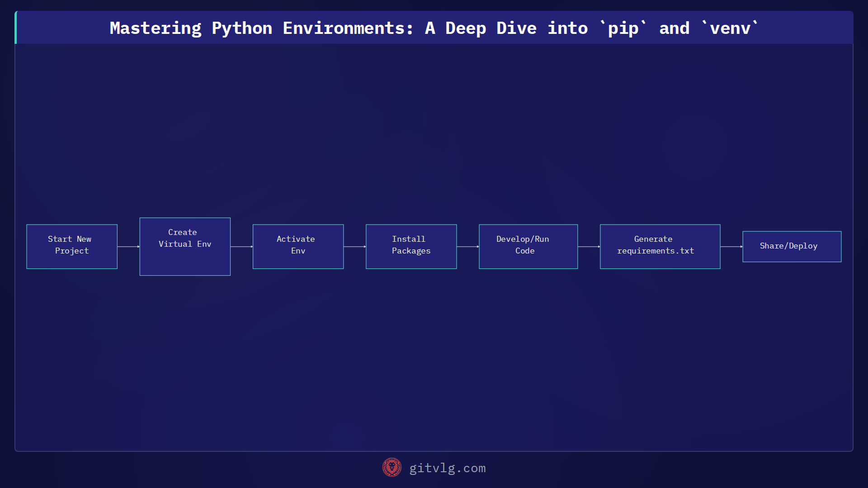Select the Install Packages step box
The image size is (868, 488).
(x=411, y=247)
